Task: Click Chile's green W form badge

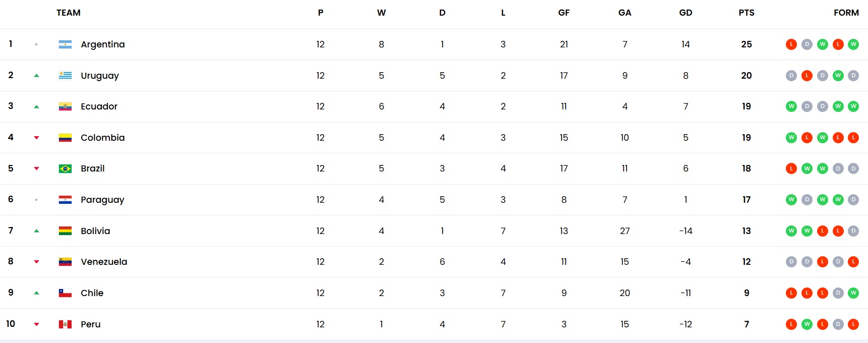Action: point(853,293)
